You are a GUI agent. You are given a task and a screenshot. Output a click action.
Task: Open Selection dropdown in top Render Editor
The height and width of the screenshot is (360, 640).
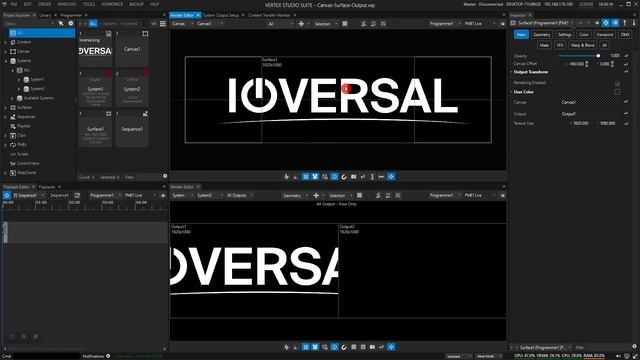325,24
